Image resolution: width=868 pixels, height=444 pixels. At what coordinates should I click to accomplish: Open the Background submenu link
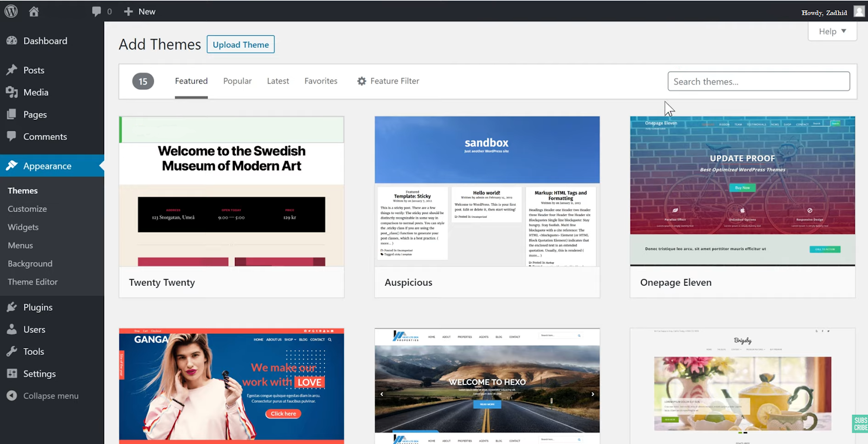[x=30, y=264]
